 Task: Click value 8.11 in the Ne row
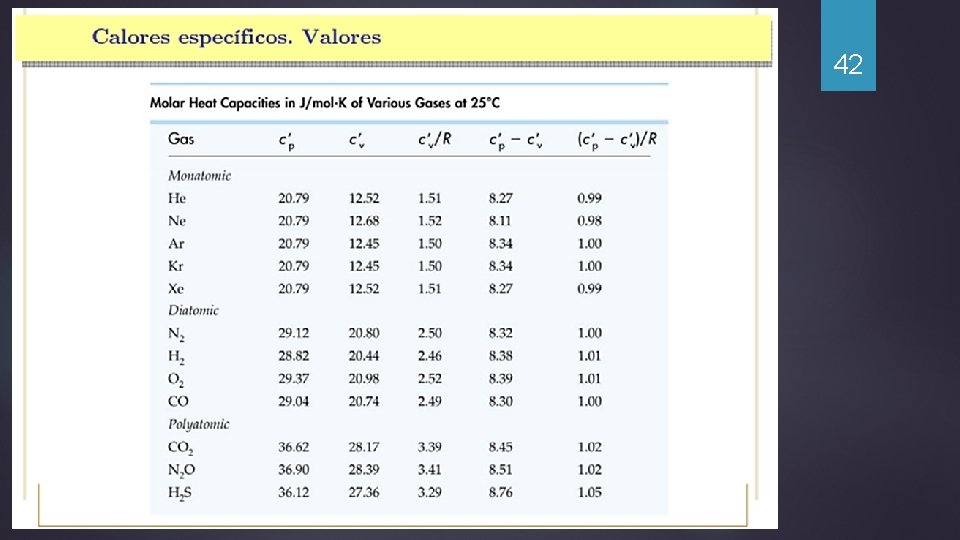coord(500,221)
